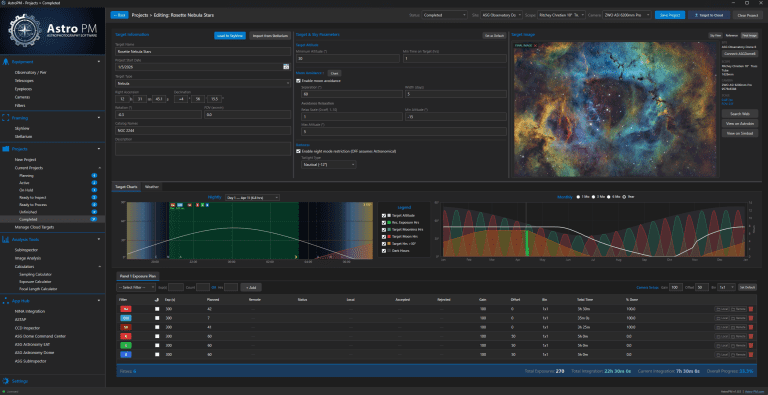This screenshot has width=768, height=395.
Task: Toggle Res. Exposure Hrs legend checkbox
Action: pos(384,222)
